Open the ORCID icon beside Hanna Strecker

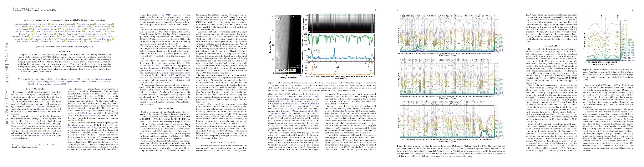point(31,39)
